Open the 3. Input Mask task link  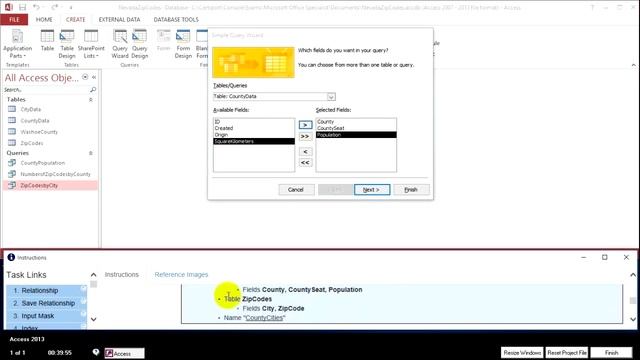tap(46, 316)
